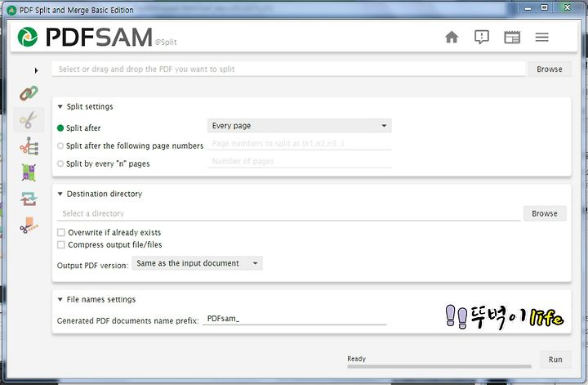Click the Select a directory field

(x=289, y=213)
